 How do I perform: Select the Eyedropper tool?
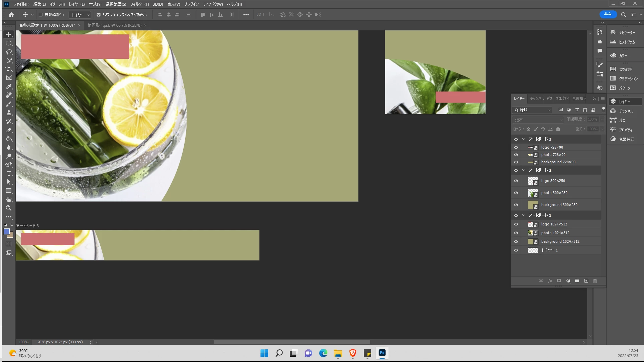9,86
